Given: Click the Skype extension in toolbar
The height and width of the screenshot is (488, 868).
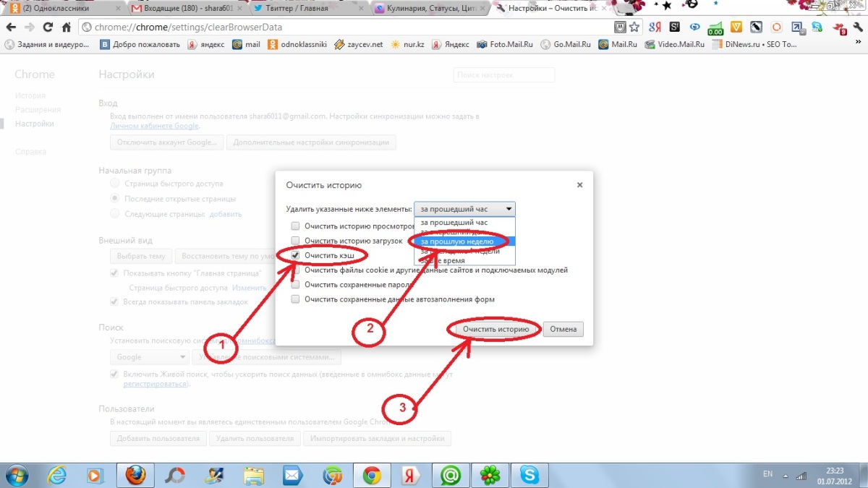Looking at the screenshot, I should 817,27.
